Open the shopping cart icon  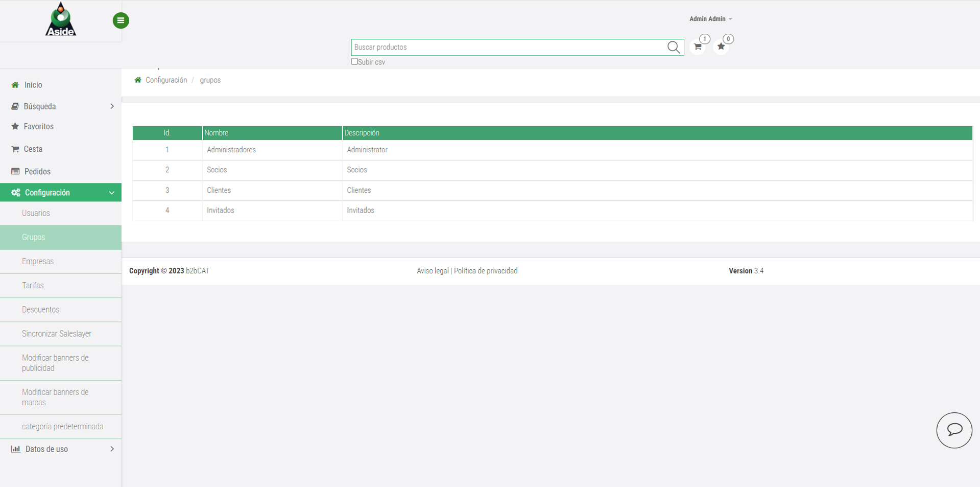click(x=698, y=47)
